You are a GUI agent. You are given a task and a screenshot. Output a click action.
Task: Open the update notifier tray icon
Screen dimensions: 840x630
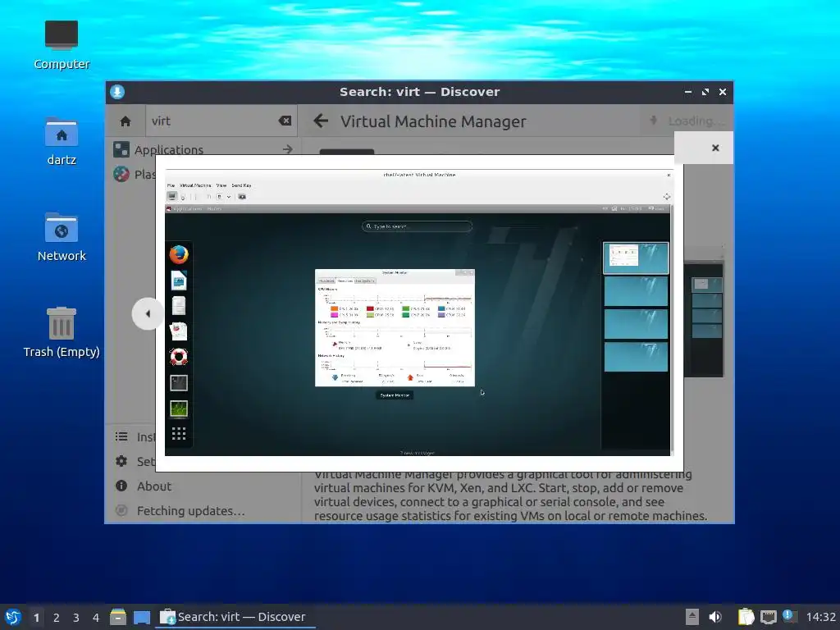click(788, 616)
